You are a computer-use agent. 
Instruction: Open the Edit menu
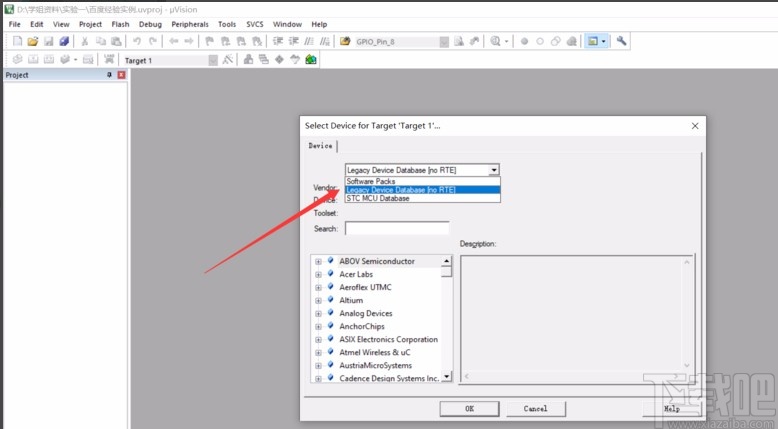[37, 24]
